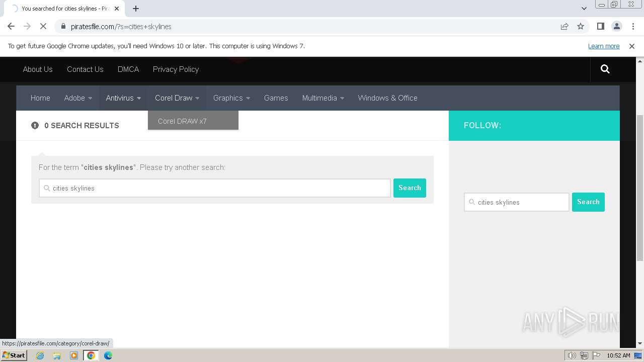The height and width of the screenshot is (362, 644).
Task: Dismiss the Chrome update notification
Action: pos(632,46)
